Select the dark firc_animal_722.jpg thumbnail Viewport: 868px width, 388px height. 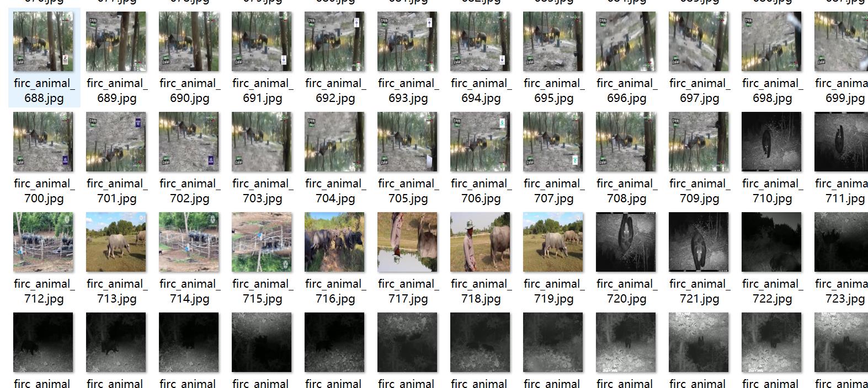771,242
